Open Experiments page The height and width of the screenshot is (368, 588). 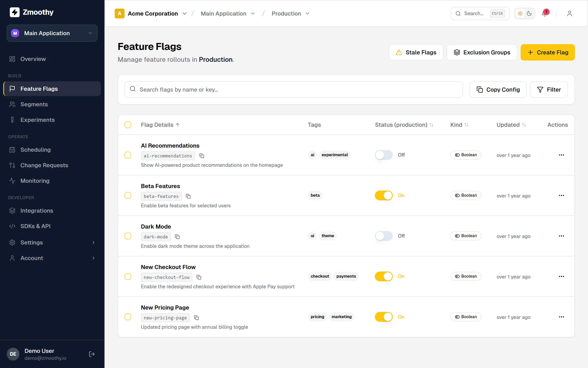(x=52, y=120)
